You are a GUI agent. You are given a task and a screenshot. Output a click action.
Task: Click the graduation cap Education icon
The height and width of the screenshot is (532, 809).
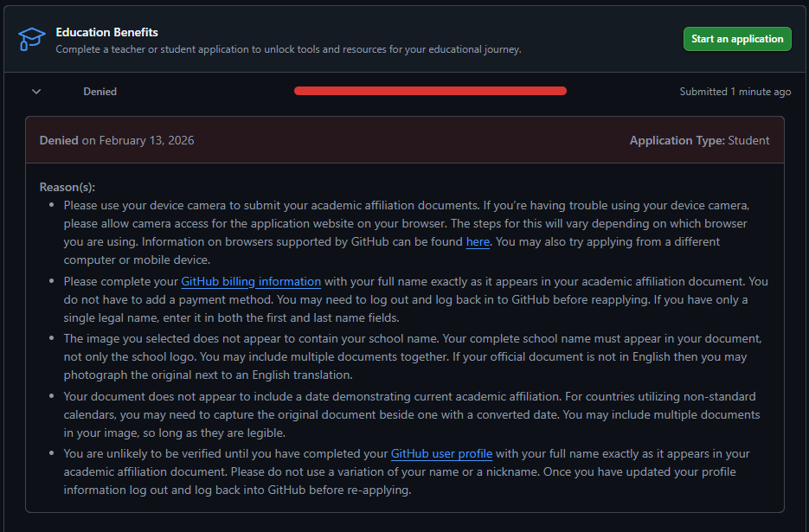click(x=32, y=39)
